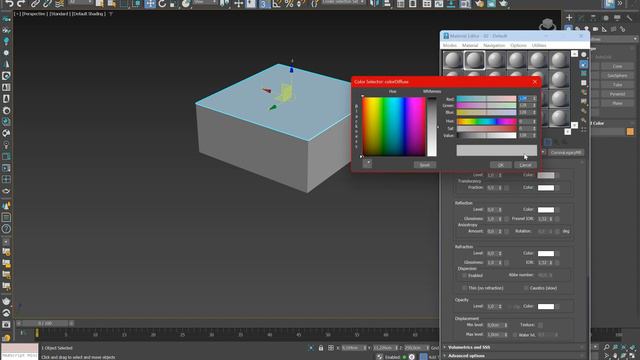Toggle the Angle Snap icon
Screen dimensions: 640x360
pyautogui.click(x=277, y=4)
